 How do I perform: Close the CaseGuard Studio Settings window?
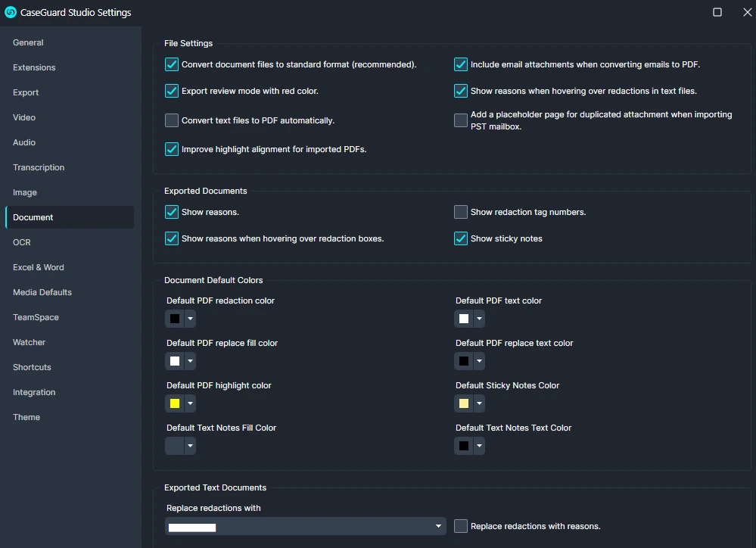(x=747, y=12)
